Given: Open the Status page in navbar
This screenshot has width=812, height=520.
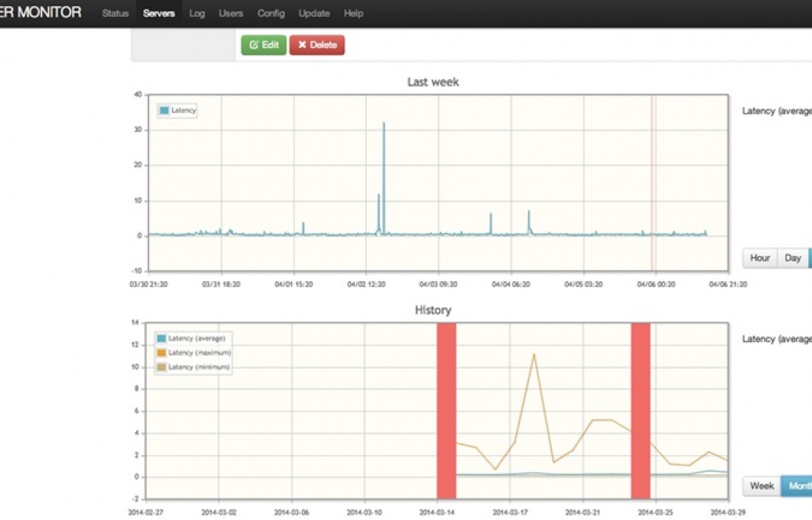Looking at the screenshot, I should pos(115,13).
